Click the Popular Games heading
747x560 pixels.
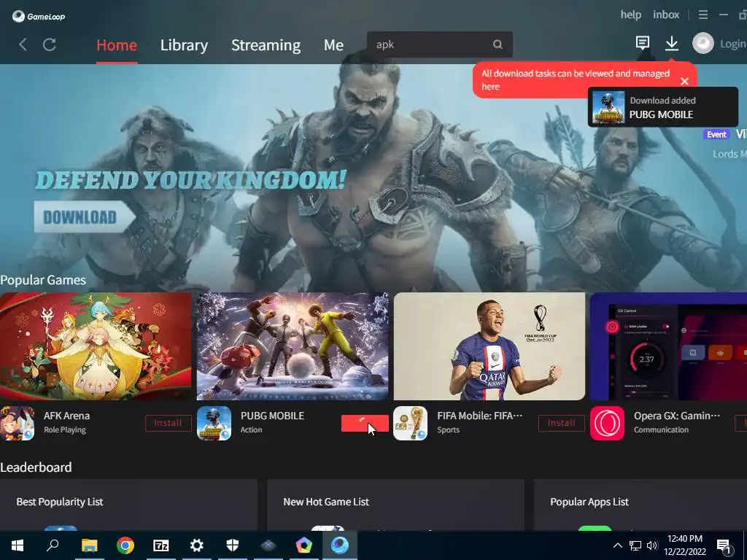(43, 280)
